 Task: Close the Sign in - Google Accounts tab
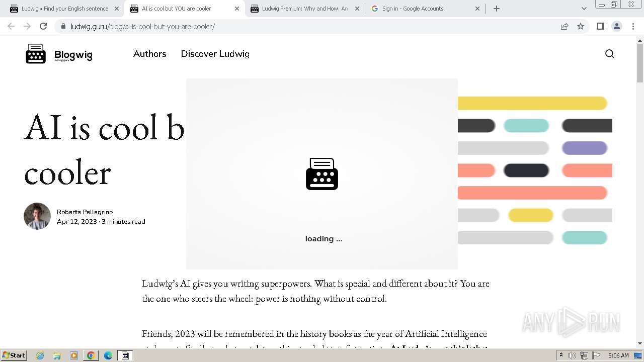(477, 9)
